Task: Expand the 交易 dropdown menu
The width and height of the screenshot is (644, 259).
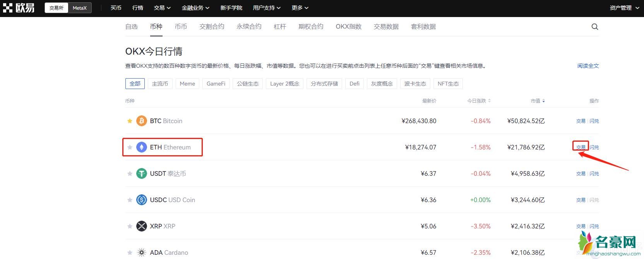Action: (162, 8)
